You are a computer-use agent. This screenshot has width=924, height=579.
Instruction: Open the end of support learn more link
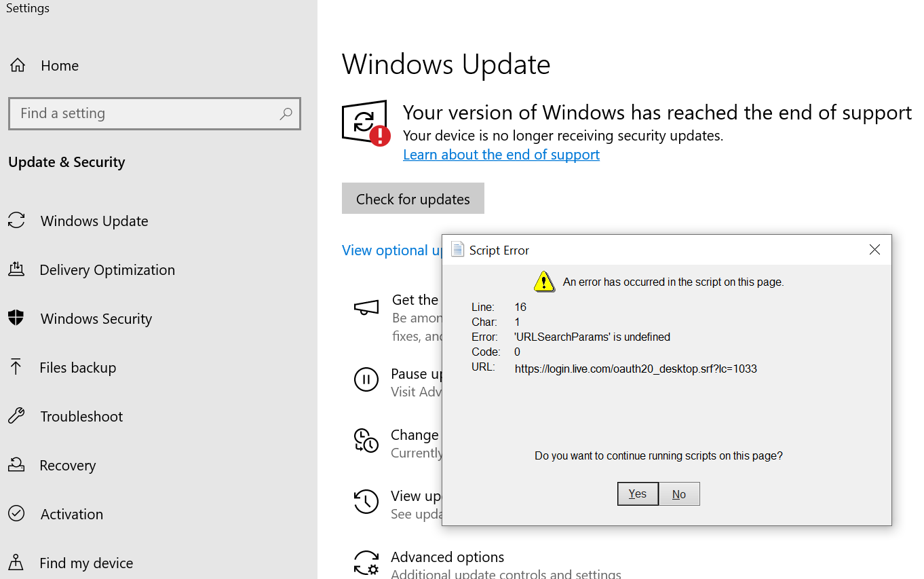click(x=501, y=154)
